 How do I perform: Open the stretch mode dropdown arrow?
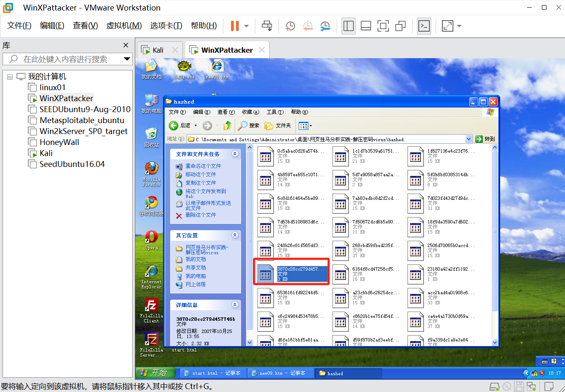point(459,26)
